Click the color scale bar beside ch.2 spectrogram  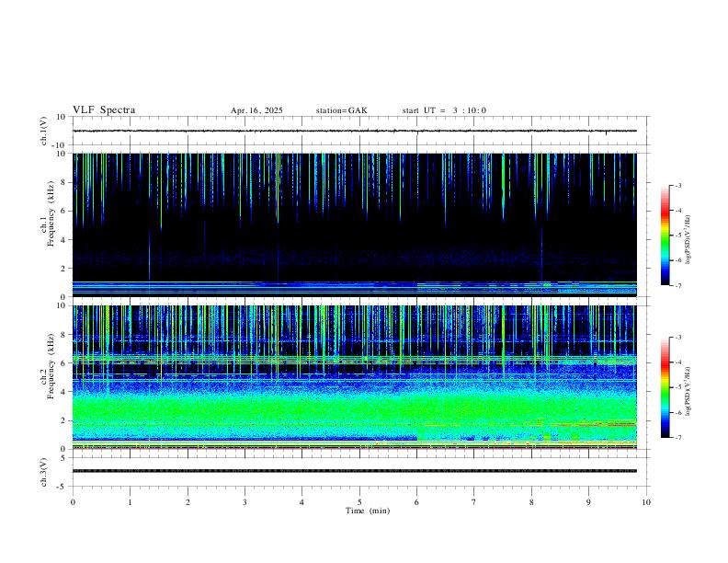[665, 387]
